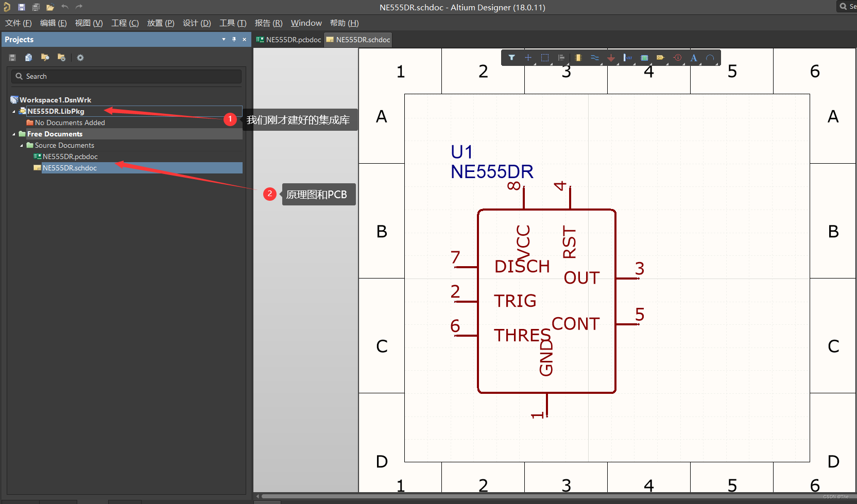Place a text string with A tool
This screenshot has width=857, height=504.
[x=694, y=58]
